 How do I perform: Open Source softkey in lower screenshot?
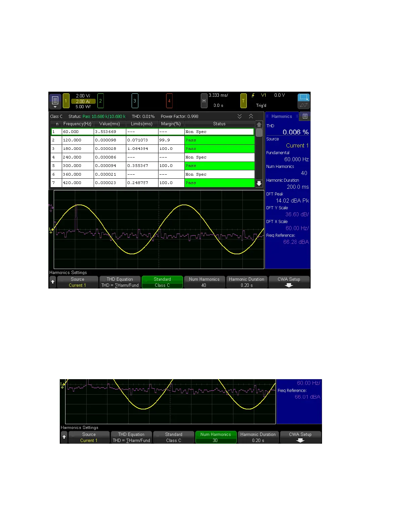(89, 437)
